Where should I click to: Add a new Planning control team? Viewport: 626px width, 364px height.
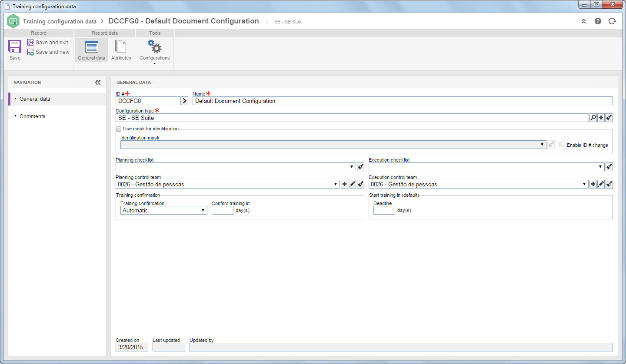pos(344,184)
